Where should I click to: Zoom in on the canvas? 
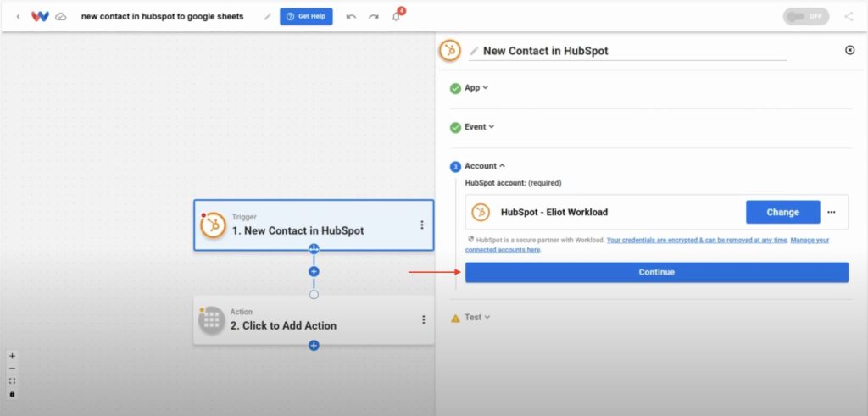point(12,356)
